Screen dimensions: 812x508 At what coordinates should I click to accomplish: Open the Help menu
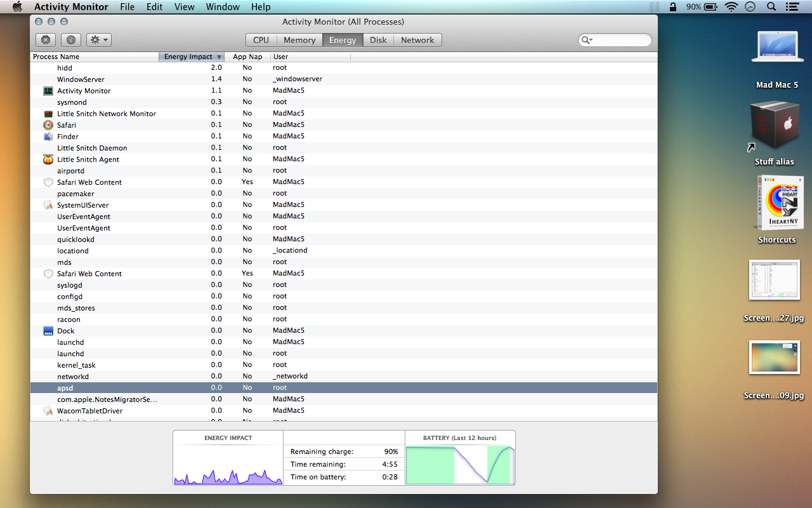coord(261,7)
